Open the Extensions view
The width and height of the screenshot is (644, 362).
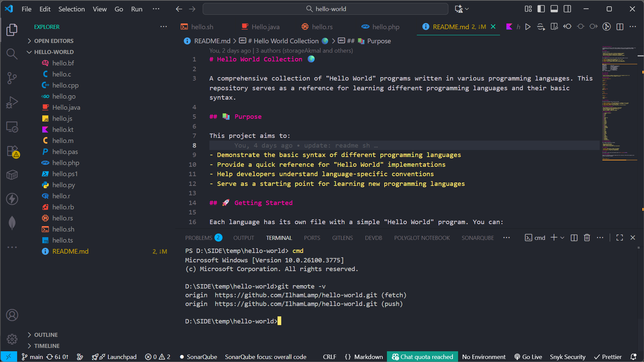12,151
